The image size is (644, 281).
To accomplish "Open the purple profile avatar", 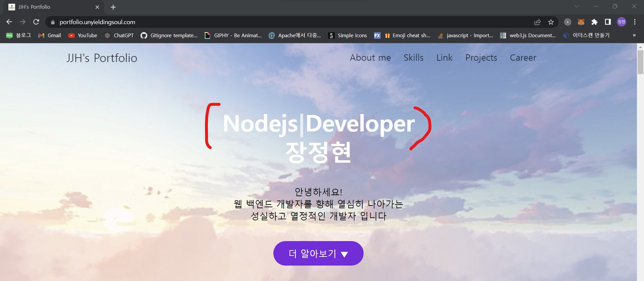I will point(622,22).
